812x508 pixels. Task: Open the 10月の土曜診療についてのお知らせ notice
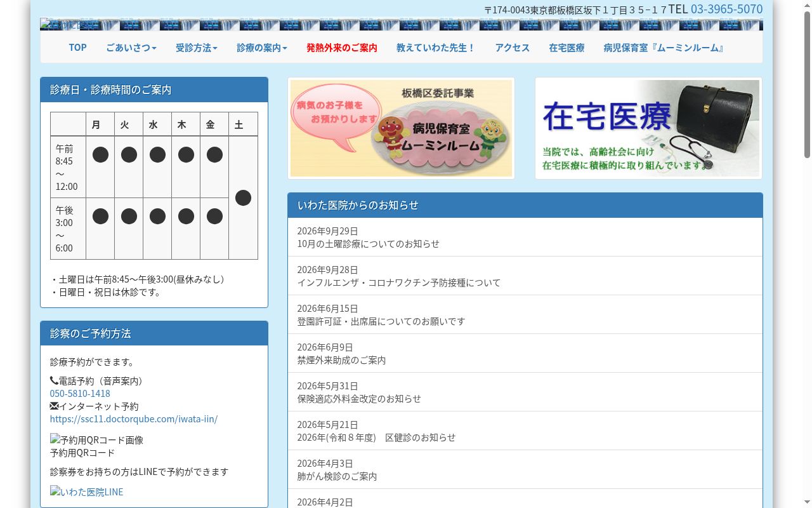525,237
